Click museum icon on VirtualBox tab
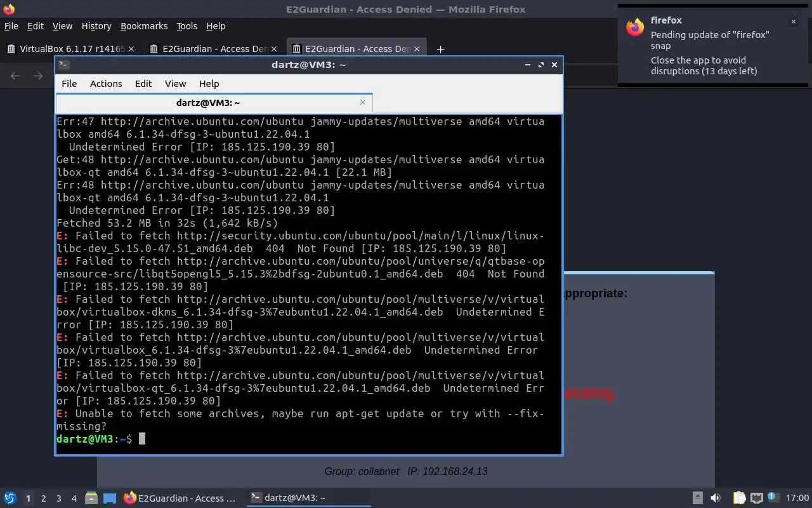Image resolution: width=812 pixels, height=508 pixels. pyautogui.click(x=11, y=49)
